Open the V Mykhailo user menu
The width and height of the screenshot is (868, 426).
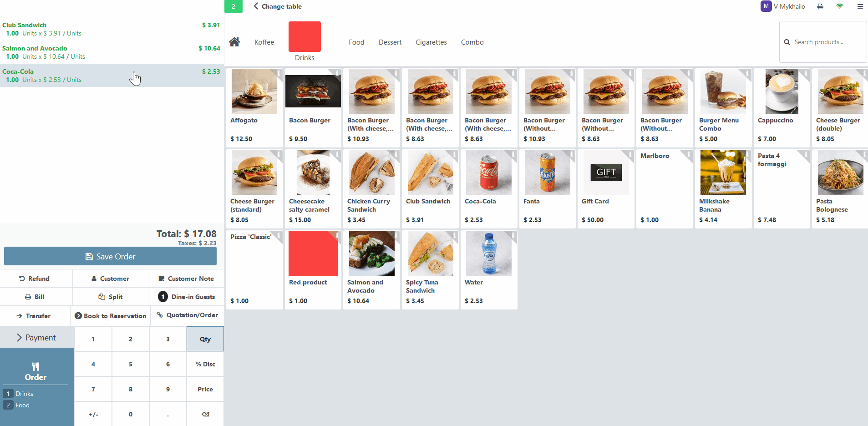point(783,6)
